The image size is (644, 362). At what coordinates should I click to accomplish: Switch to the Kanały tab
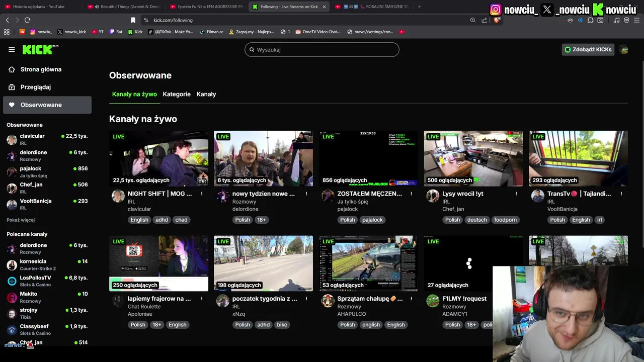pos(206,94)
